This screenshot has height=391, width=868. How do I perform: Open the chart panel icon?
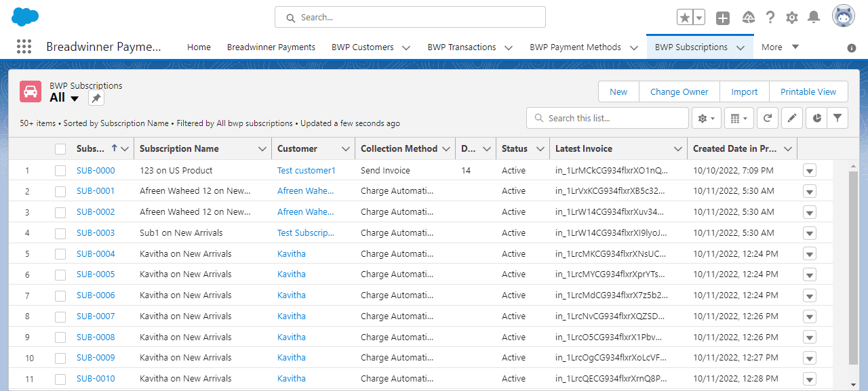(x=816, y=117)
